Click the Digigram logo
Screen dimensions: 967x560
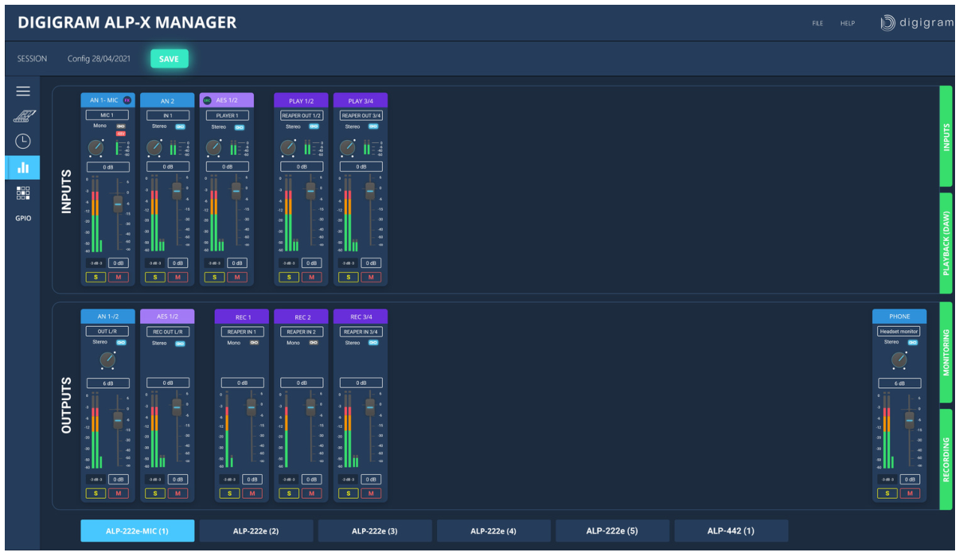pyautogui.click(x=916, y=23)
